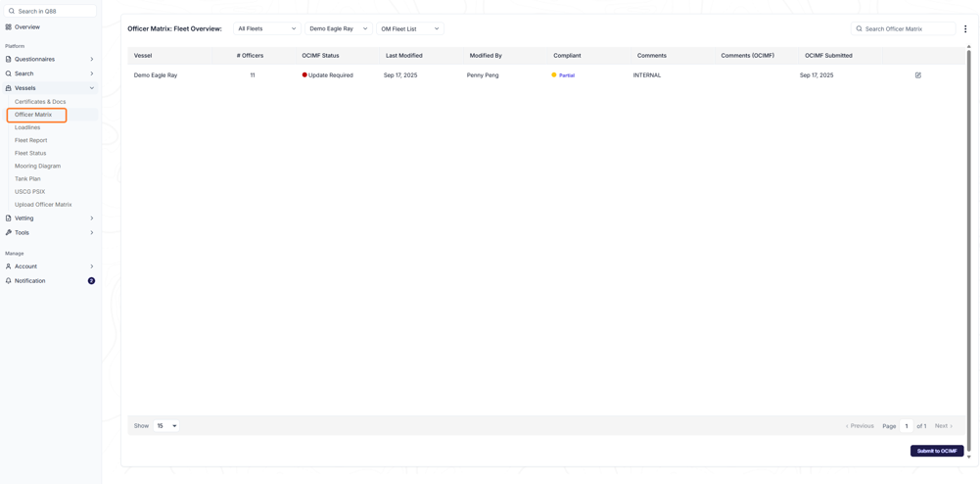
Task: Click the Search magnifier icon in Platform menu
Action: tap(8, 73)
